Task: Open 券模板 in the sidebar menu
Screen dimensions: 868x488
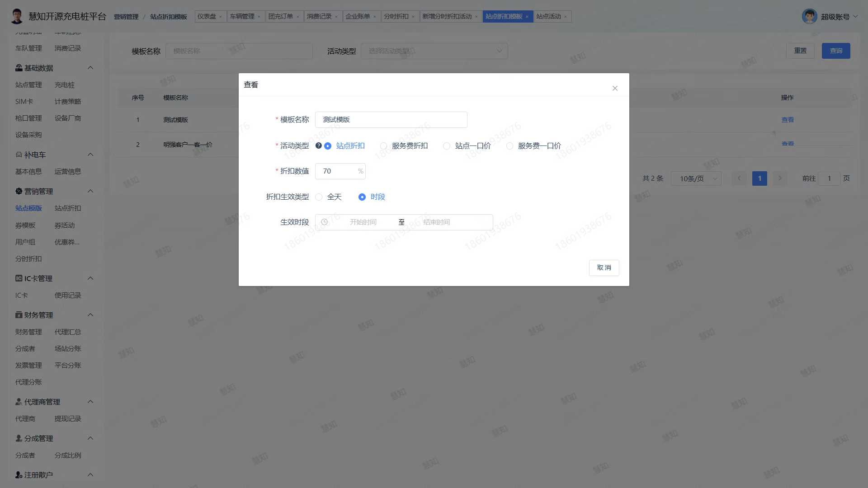Action: tap(25, 225)
